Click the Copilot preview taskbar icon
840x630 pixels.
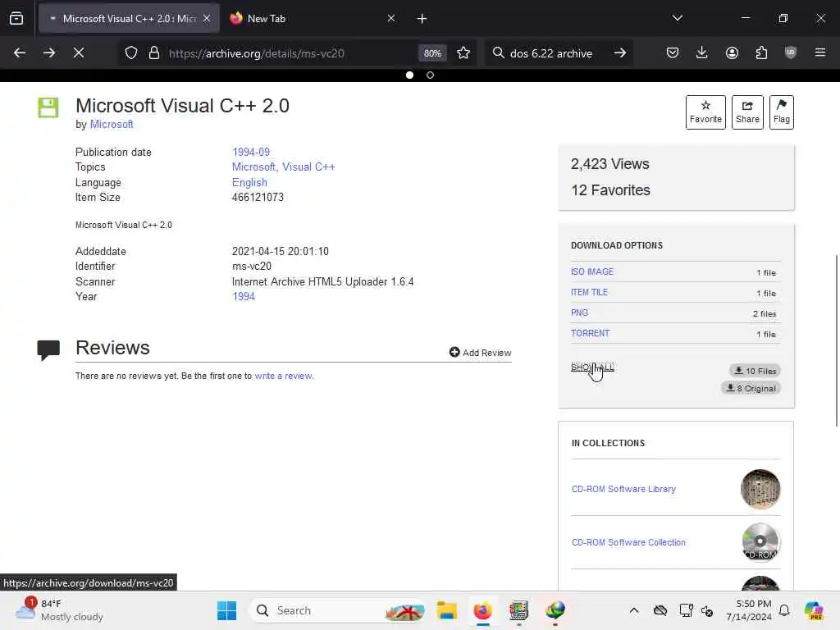click(814, 610)
